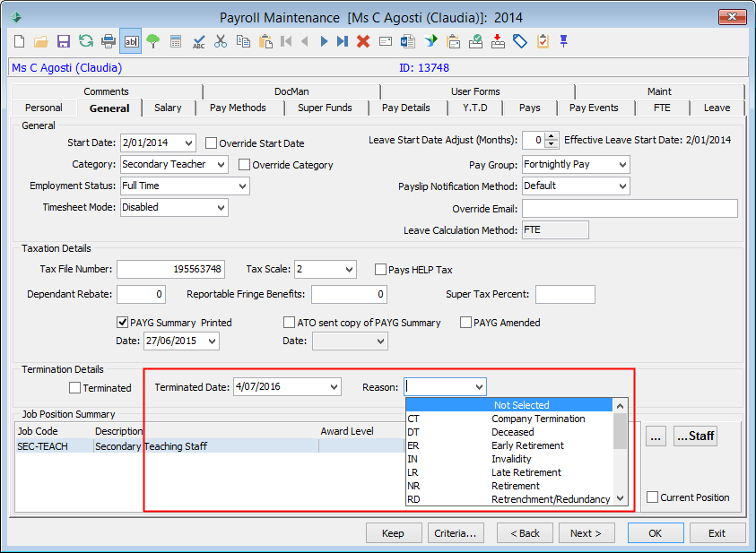
Task: Cut with the scissors icon
Action: tap(221, 41)
